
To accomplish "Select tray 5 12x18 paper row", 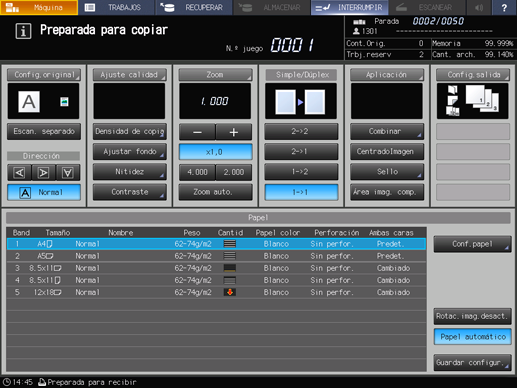I will [216, 292].
